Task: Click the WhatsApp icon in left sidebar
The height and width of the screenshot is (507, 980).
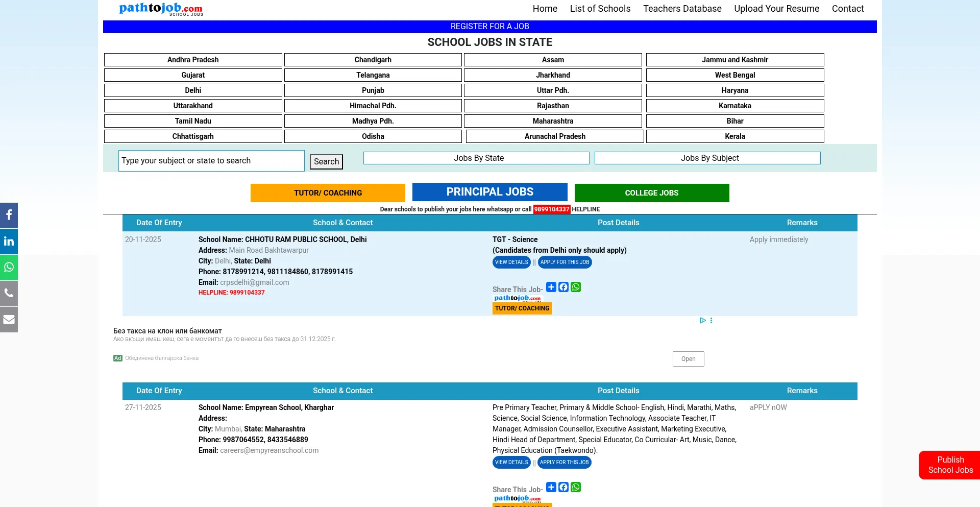Action: click(x=9, y=268)
